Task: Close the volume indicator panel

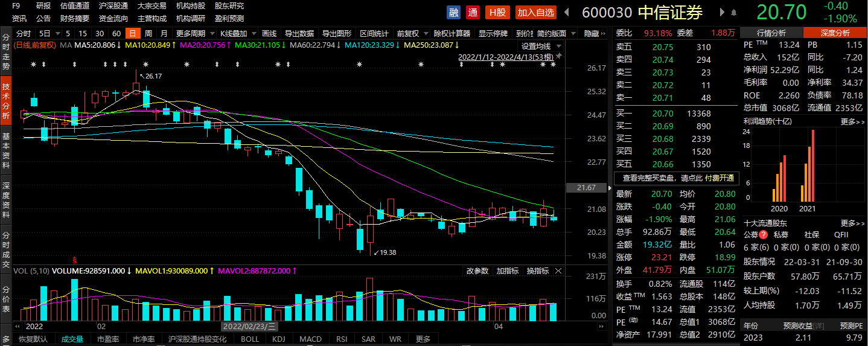Action: pyautogui.click(x=558, y=271)
